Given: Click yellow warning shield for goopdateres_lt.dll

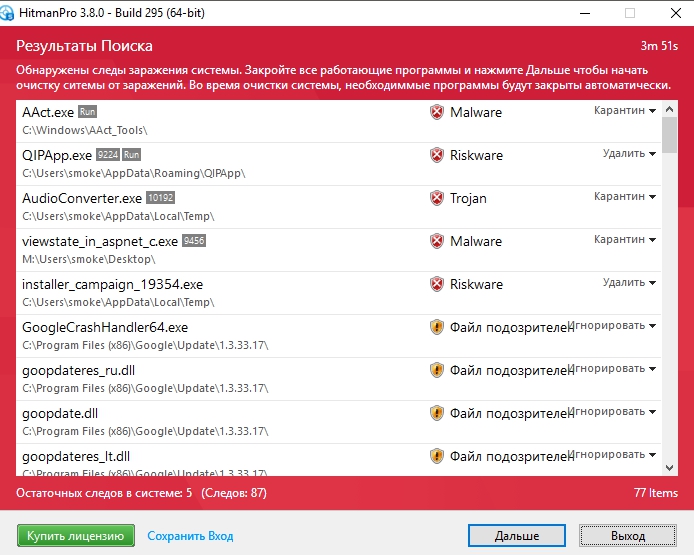Looking at the screenshot, I should 436,455.
